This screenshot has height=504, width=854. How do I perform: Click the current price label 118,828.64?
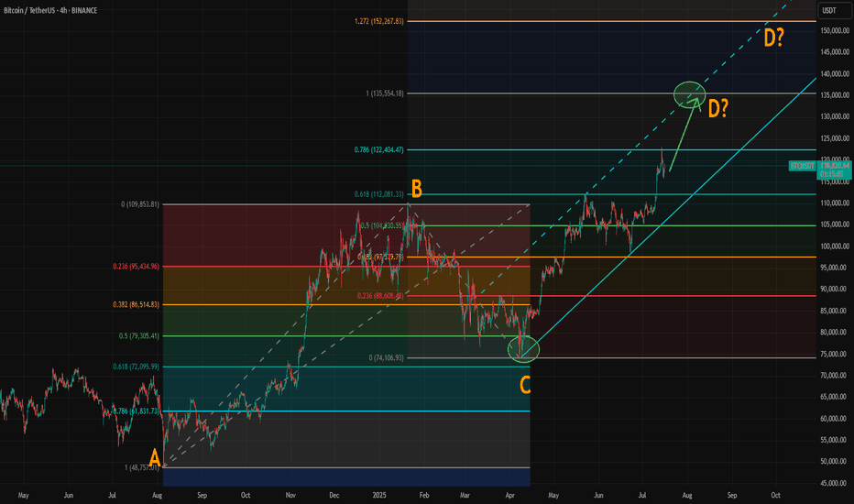tap(835, 166)
